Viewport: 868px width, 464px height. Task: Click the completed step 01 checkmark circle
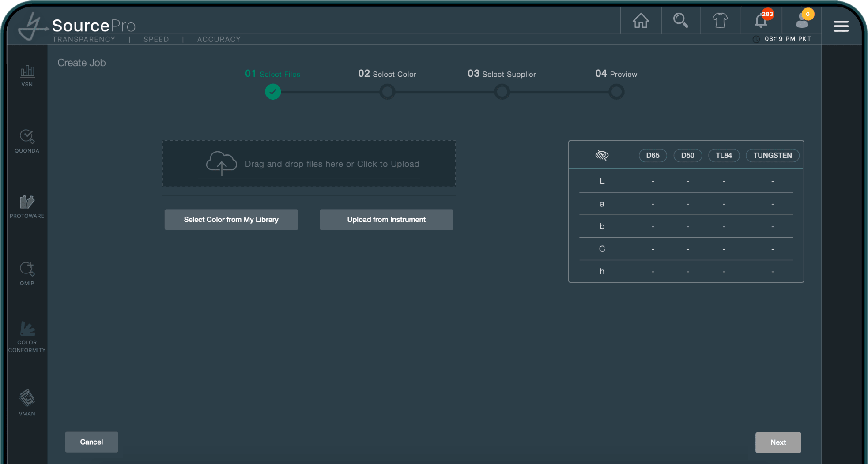[273, 92]
